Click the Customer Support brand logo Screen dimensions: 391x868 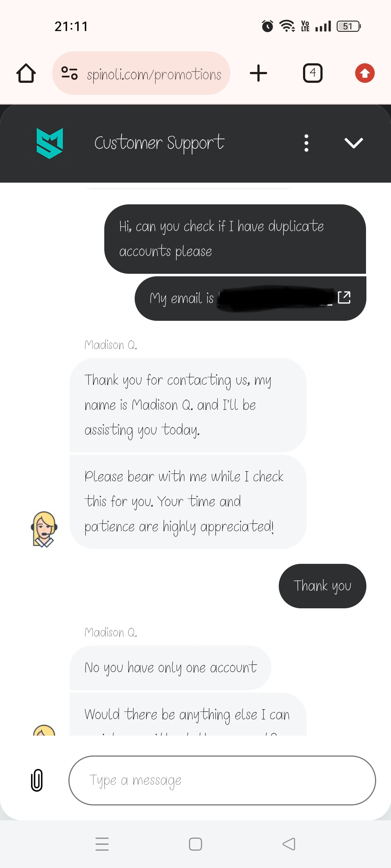(x=50, y=143)
